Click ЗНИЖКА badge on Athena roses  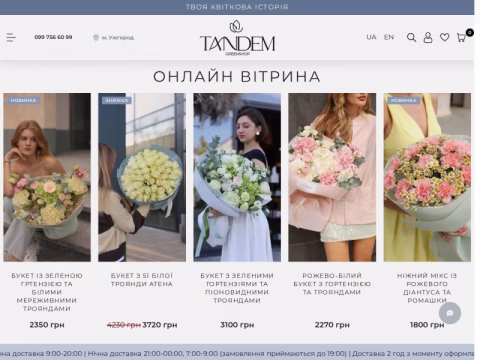click(117, 100)
